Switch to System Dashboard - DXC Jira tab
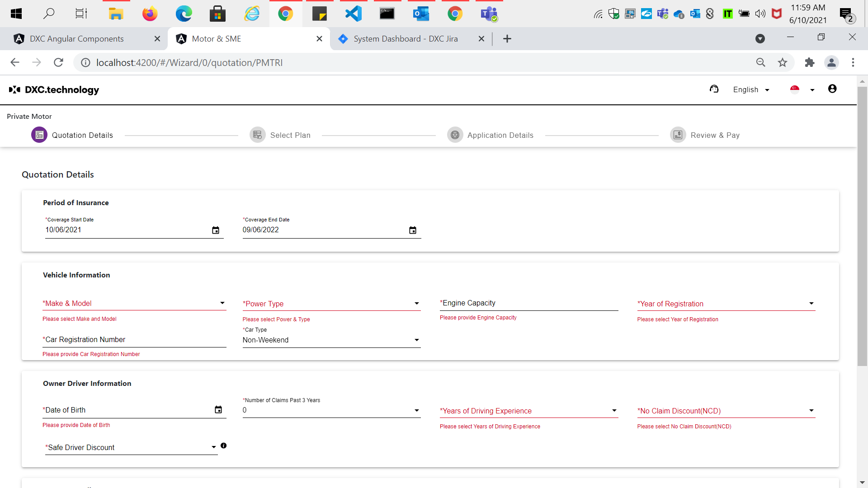Viewport: 868px width, 488px height. point(406,39)
